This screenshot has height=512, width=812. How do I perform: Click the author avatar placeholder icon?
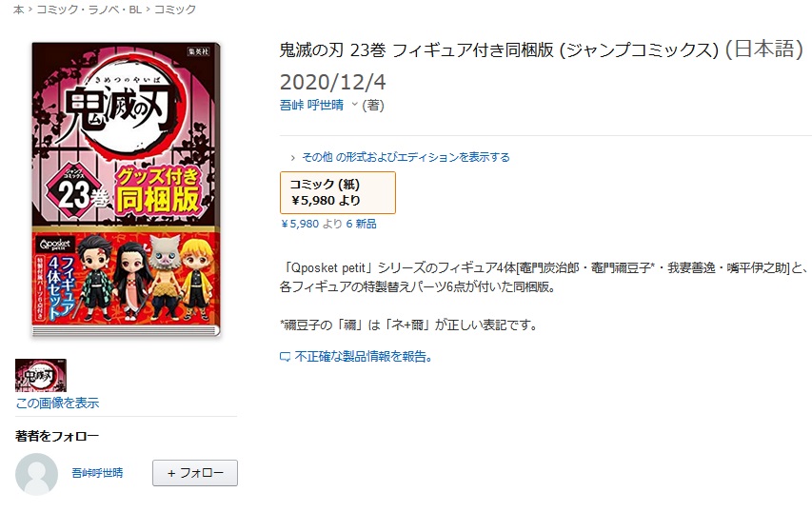[x=36, y=474]
